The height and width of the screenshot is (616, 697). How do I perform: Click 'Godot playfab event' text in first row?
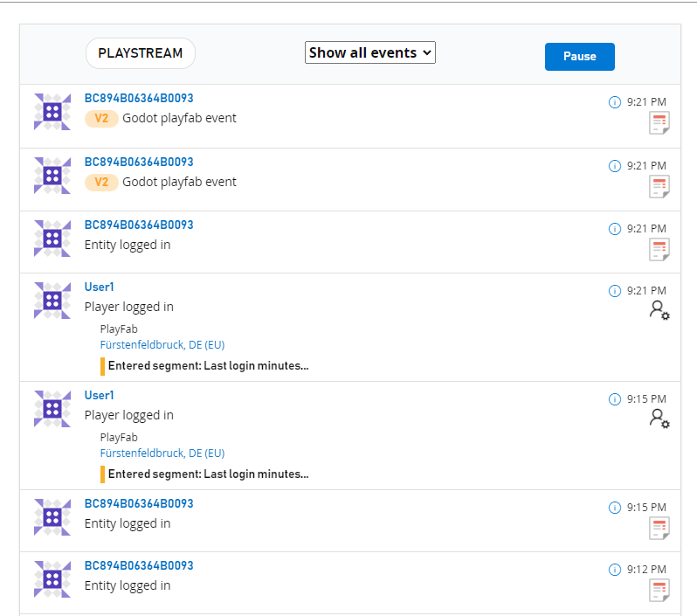[x=179, y=118]
